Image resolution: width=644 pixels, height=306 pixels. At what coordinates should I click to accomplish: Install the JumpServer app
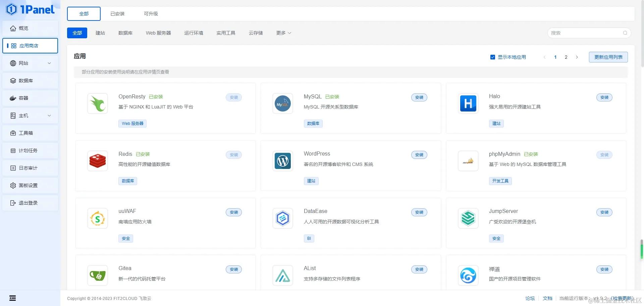click(604, 212)
